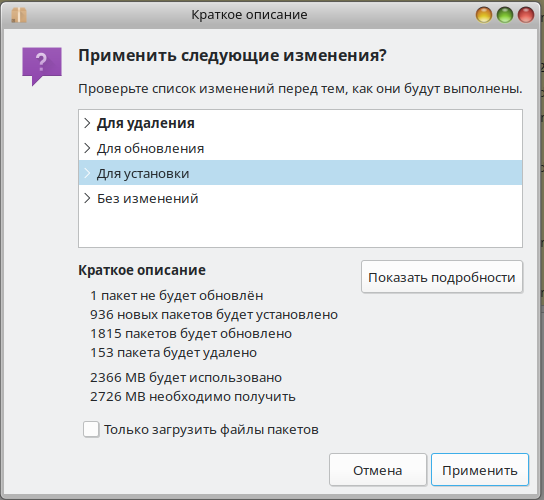Expand the 'Для обновления' chevron

pos(87,149)
